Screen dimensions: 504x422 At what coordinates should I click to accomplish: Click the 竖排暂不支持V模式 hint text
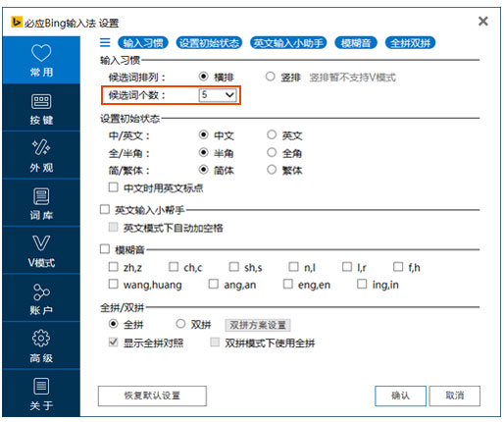pyautogui.click(x=352, y=78)
